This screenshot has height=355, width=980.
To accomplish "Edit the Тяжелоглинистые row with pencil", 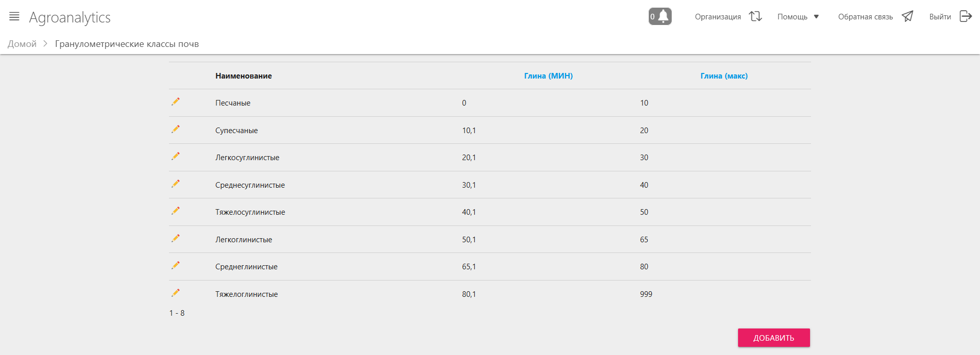I will click(x=176, y=293).
